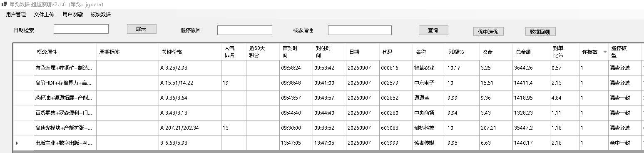Click key price cell B 6.63/5.98

tap(190, 143)
